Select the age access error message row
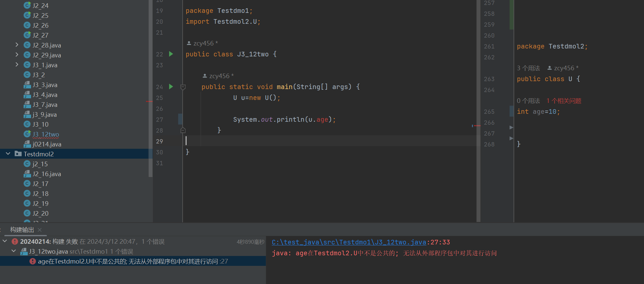This screenshot has height=284, width=644. coord(133,261)
